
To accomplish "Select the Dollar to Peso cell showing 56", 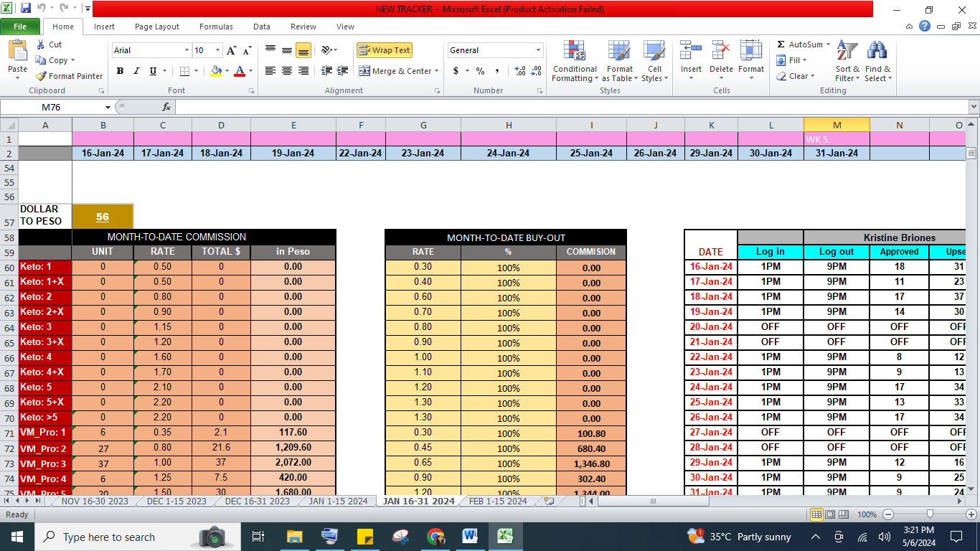I will point(103,217).
